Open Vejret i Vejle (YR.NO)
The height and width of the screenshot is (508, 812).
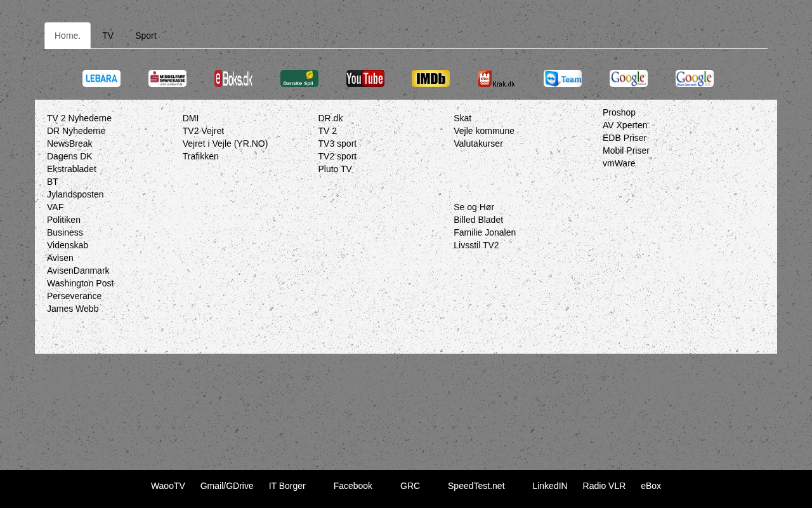point(225,144)
